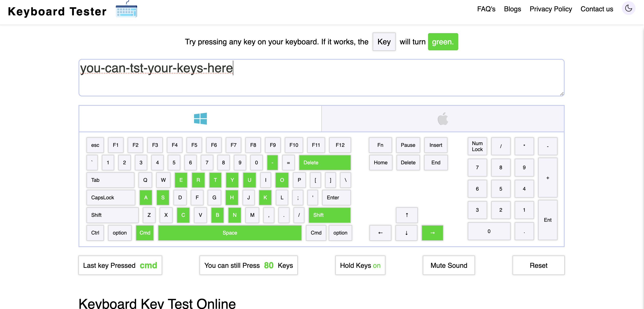This screenshot has height=309, width=644.
Task: Click the Pause key
Action: [408, 145]
